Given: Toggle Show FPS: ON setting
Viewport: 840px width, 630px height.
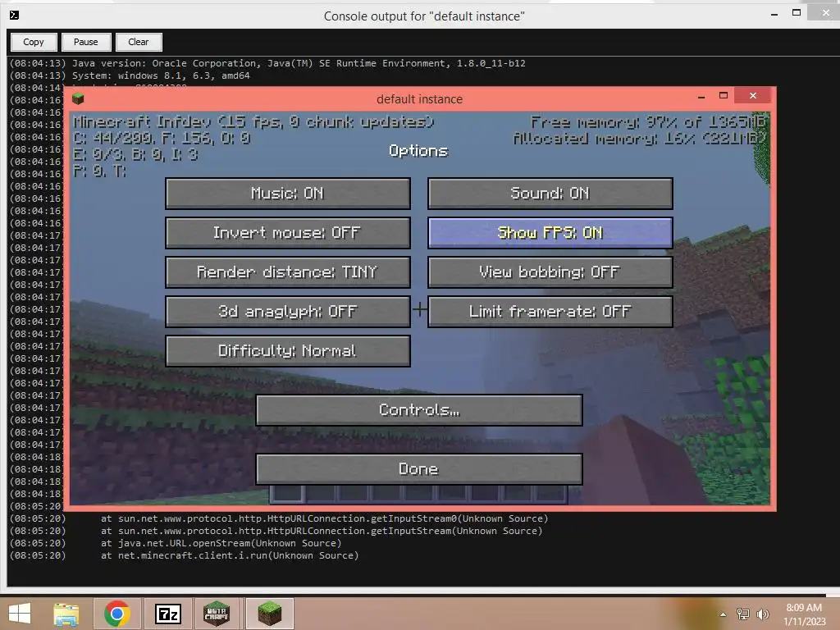Looking at the screenshot, I should 550,232.
